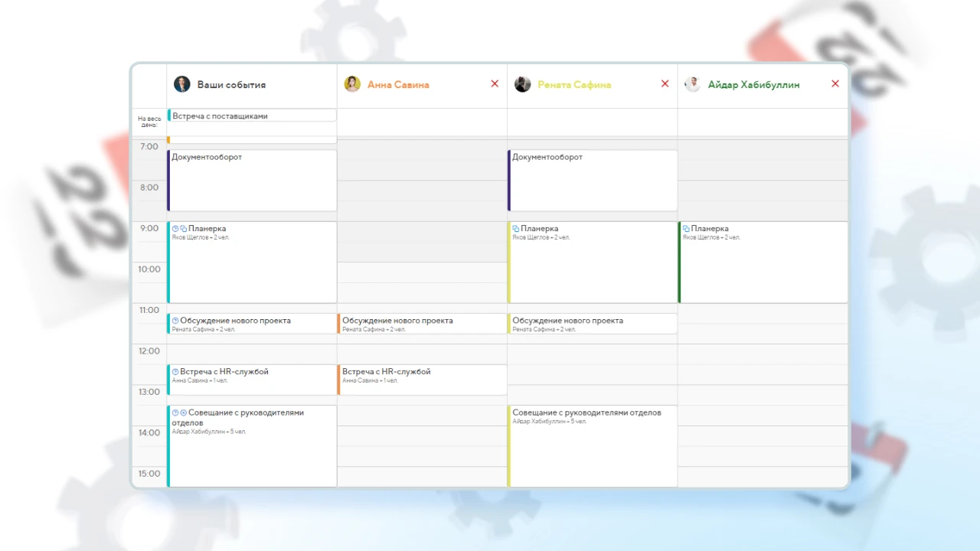980x551 pixels.
Task: Click the copy icon on your Планерка event
Action: pyautogui.click(x=184, y=229)
